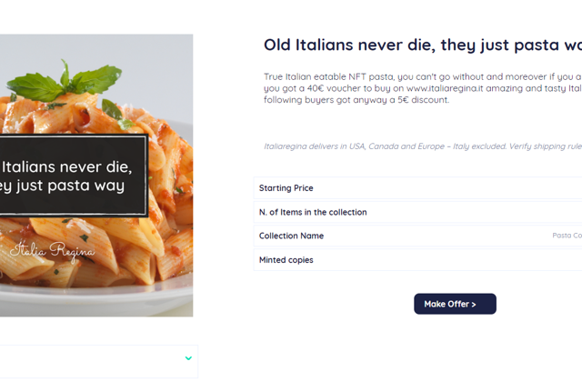Click the arrow on the Make Offer button

pos(474,304)
